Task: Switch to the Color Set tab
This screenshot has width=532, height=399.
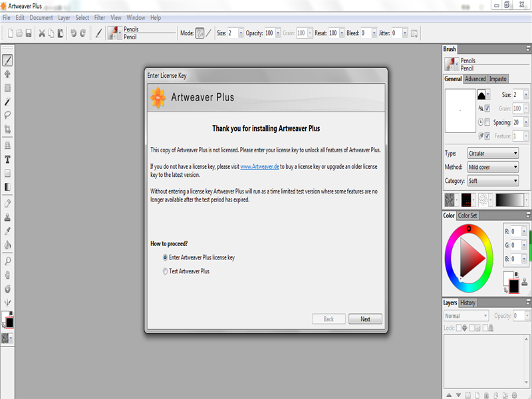Action: click(x=467, y=215)
